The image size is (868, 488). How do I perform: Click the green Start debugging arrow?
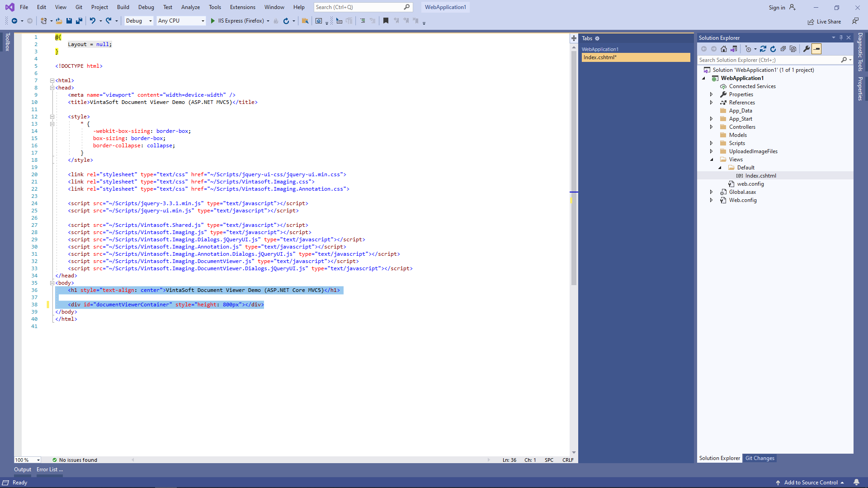point(212,21)
